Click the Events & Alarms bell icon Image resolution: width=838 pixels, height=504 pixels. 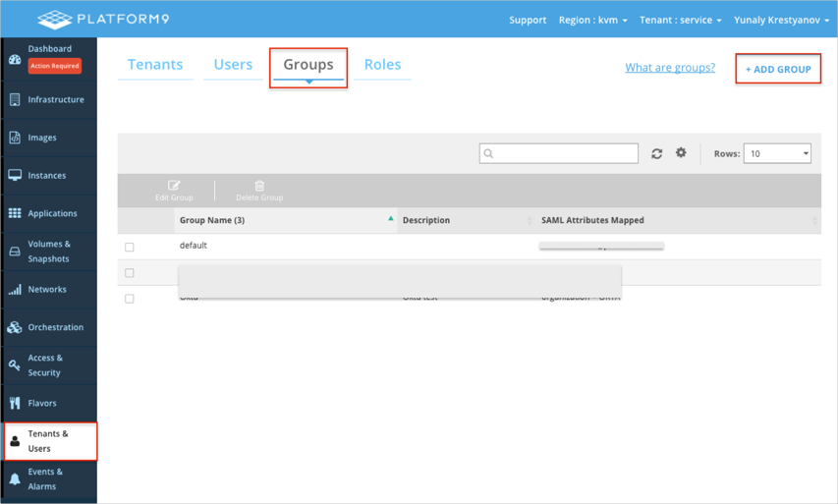pyautogui.click(x=15, y=479)
